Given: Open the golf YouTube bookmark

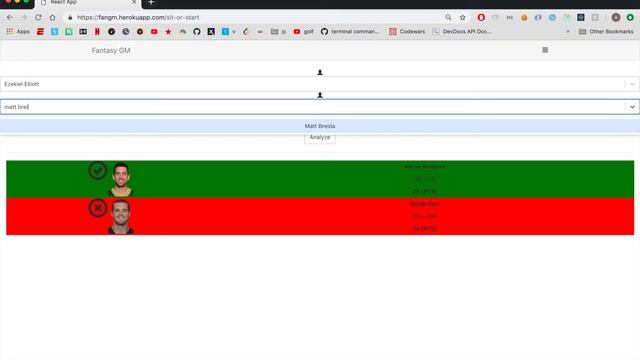Looking at the screenshot, I should [303, 31].
